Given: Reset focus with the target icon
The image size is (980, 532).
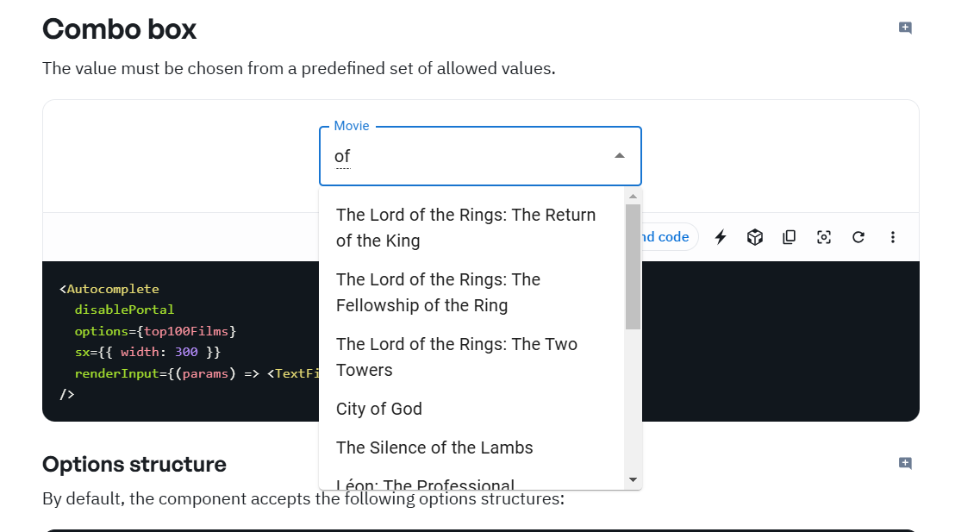Looking at the screenshot, I should (x=823, y=237).
